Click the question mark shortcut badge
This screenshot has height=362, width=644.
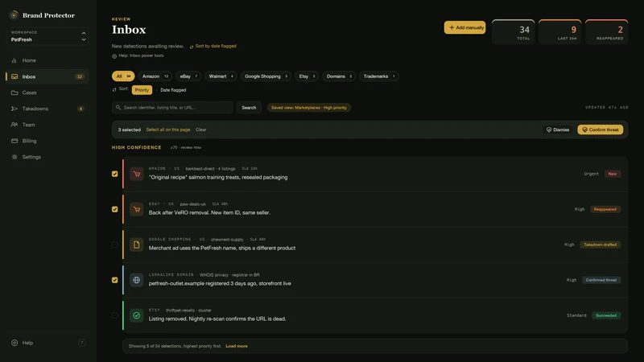click(82, 343)
